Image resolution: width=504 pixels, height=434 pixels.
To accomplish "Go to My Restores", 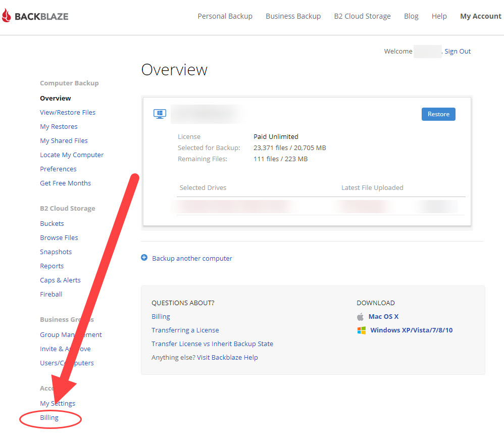I will pyautogui.click(x=59, y=127).
